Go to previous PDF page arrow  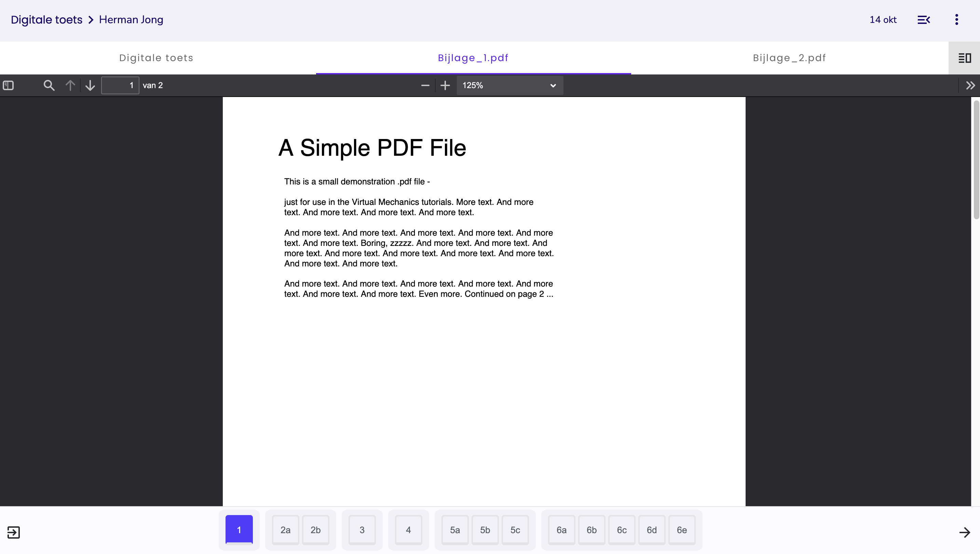pyautogui.click(x=70, y=85)
